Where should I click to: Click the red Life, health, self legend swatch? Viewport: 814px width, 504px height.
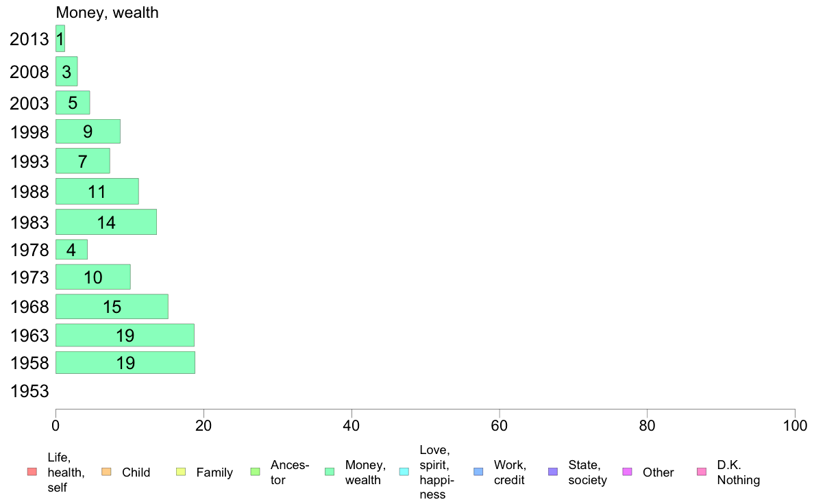click(x=32, y=472)
